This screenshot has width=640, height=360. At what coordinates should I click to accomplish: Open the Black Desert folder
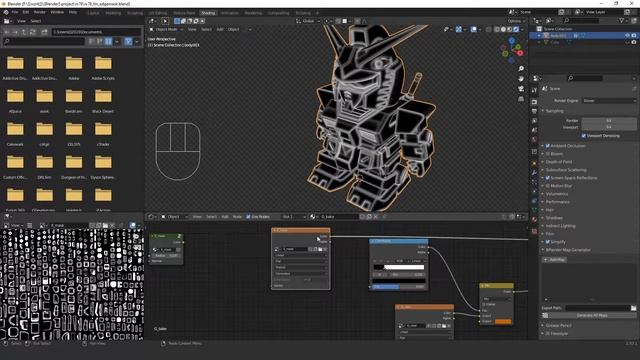[x=103, y=100]
